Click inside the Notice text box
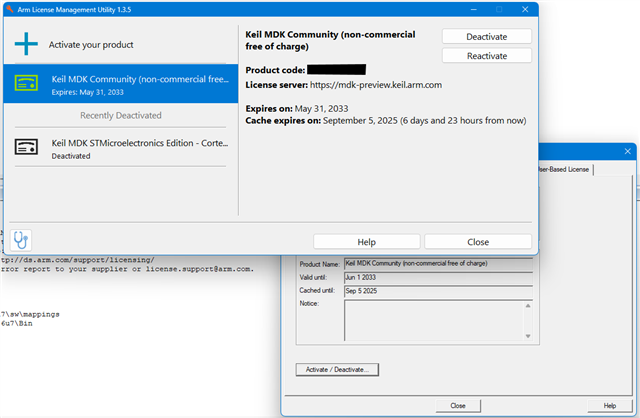The image size is (640, 418). coord(434,320)
